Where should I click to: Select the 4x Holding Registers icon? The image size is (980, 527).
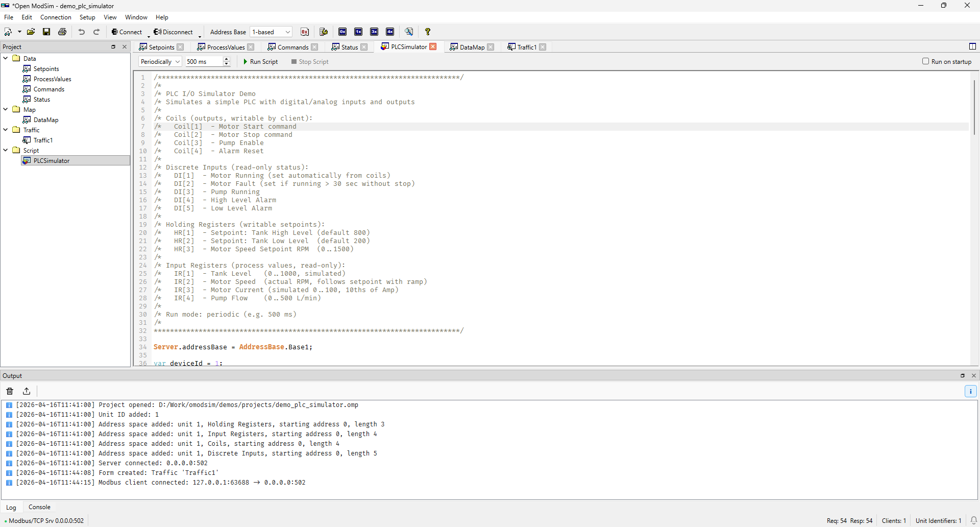point(390,32)
